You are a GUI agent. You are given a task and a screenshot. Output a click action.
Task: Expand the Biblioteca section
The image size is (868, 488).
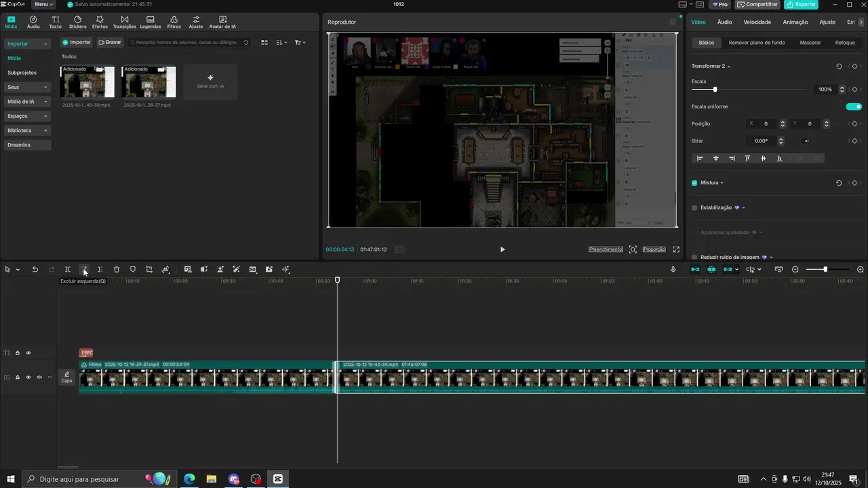click(45, 131)
